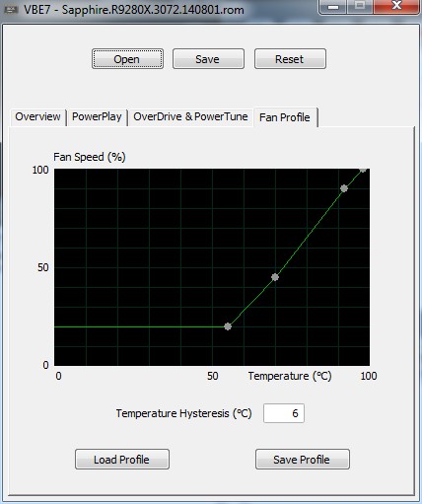The image size is (422, 504).
Task: Reset changes using the Reset button
Action: click(x=290, y=59)
